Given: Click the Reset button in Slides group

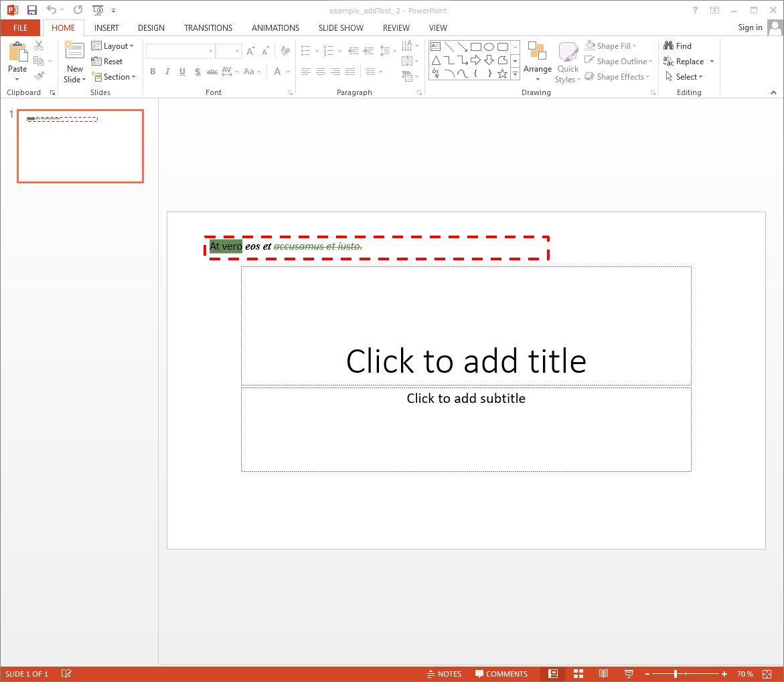Looking at the screenshot, I should (107, 61).
